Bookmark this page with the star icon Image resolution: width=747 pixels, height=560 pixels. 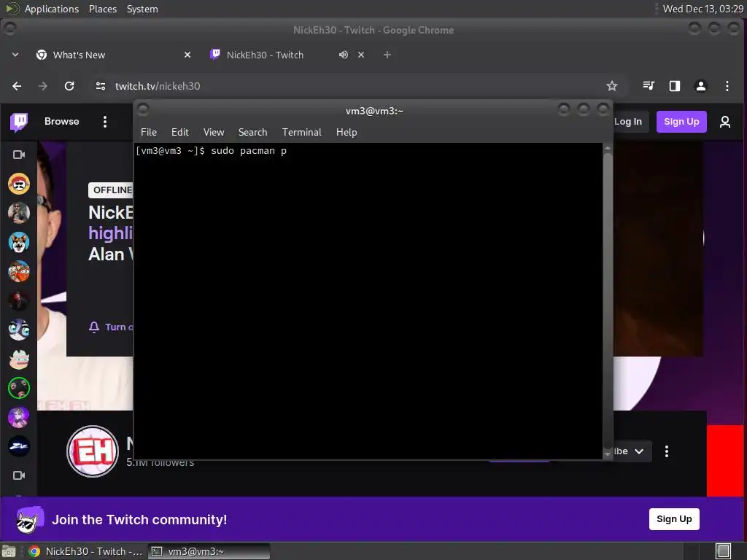612,86
